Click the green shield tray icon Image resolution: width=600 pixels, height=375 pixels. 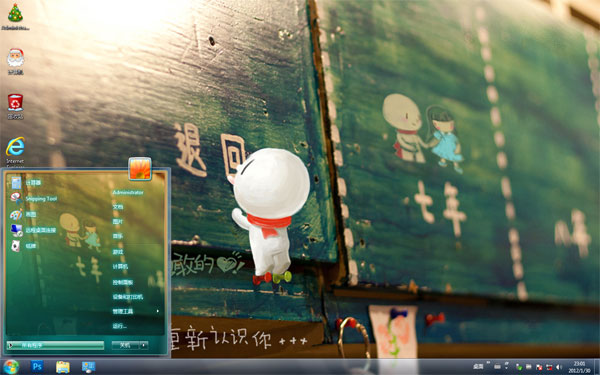(519, 367)
